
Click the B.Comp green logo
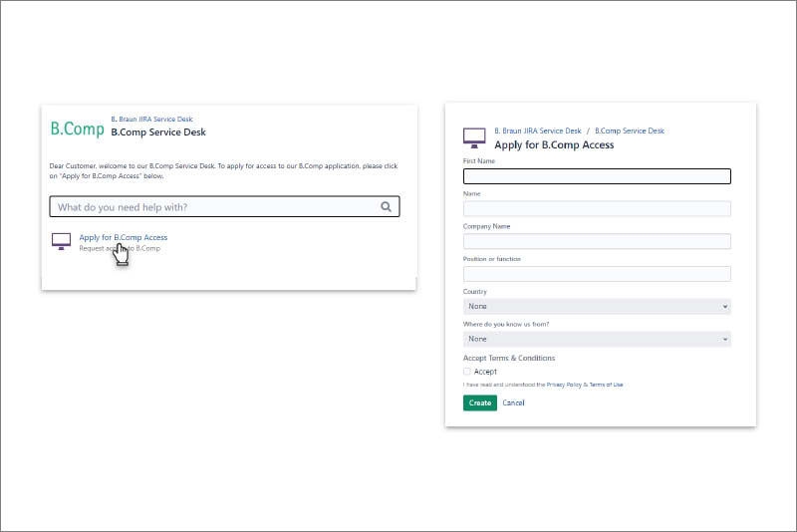[x=77, y=129]
